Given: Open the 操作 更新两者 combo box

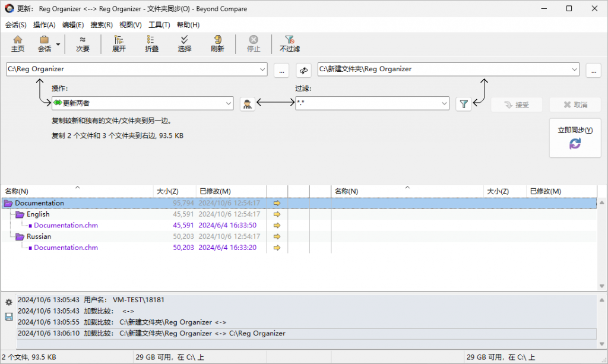Looking at the screenshot, I should coord(142,103).
